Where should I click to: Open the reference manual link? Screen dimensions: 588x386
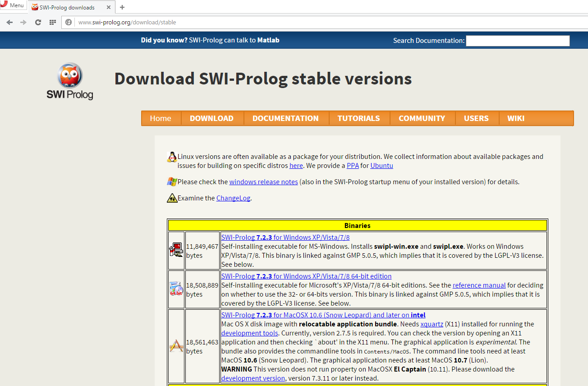point(479,285)
